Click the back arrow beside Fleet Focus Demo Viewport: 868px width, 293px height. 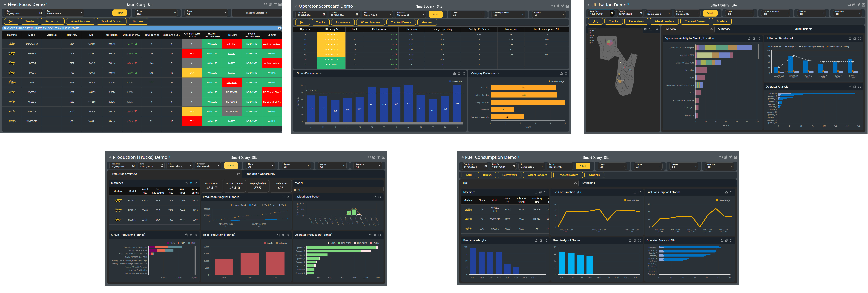point(5,5)
